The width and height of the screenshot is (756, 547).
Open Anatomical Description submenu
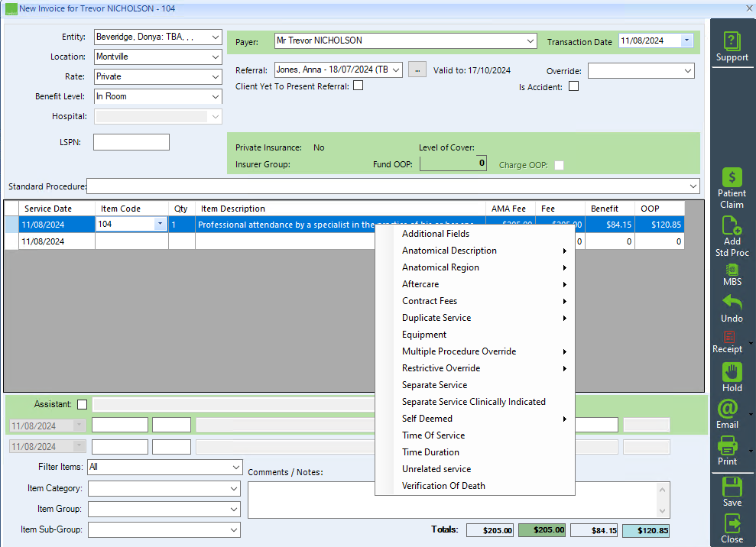point(475,251)
